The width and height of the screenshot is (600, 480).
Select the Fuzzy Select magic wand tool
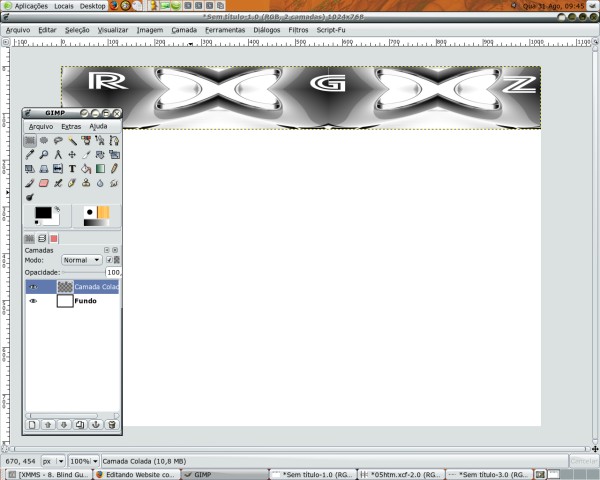(x=72, y=140)
